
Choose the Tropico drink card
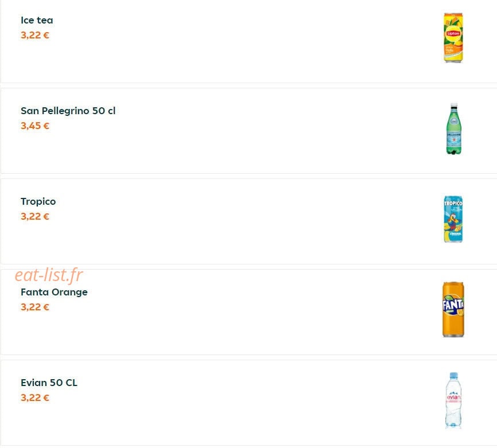(x=249, y=221)
